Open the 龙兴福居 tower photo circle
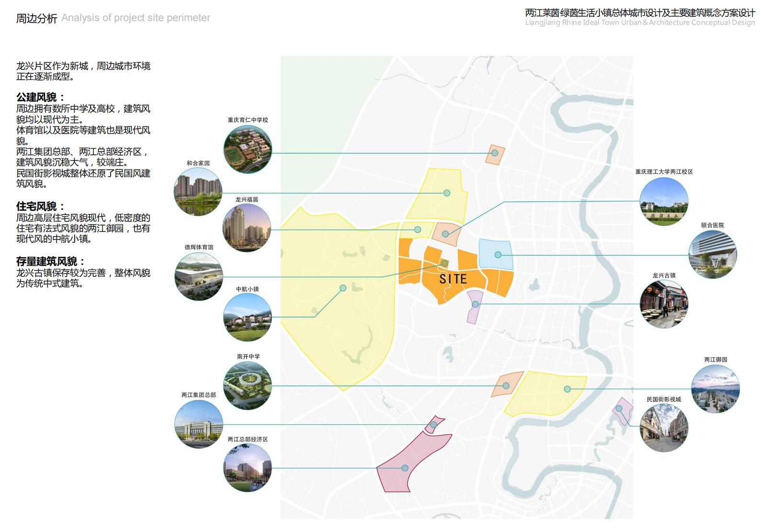This screenshot has height=532, width=761. click(247, 228)
